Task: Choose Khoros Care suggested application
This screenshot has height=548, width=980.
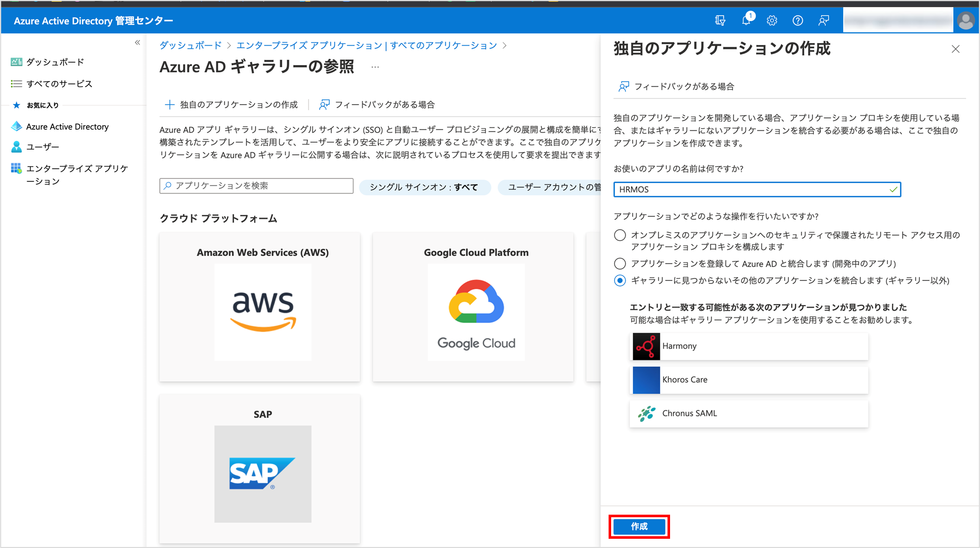Action: [749, 380]
